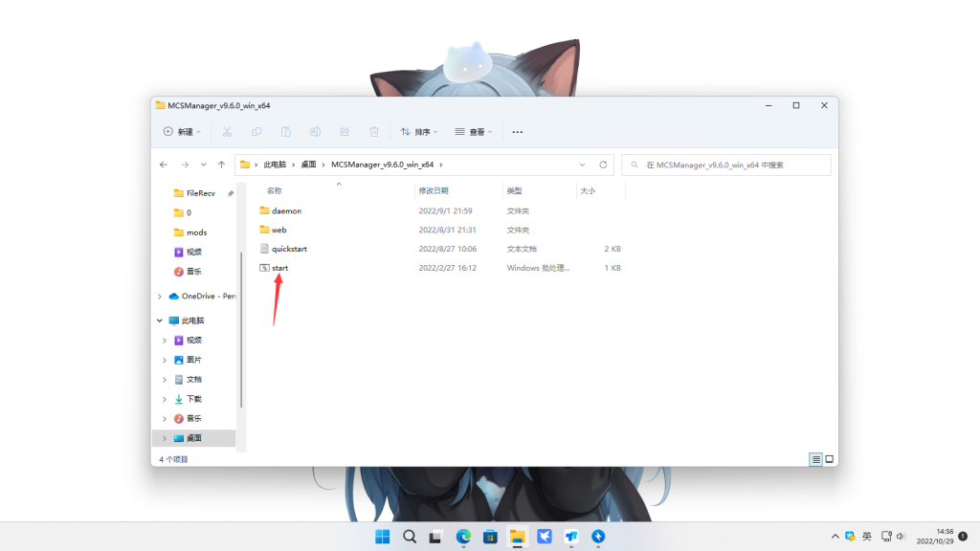980x551 pixels.
Task: Show hidden system tray icons
Action: coord(835,537)
